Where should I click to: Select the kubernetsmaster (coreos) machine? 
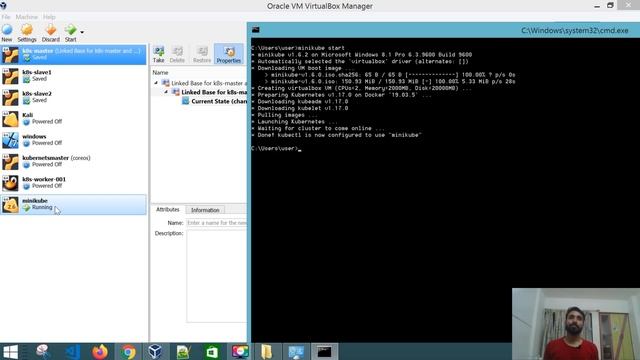coord(73,162)
